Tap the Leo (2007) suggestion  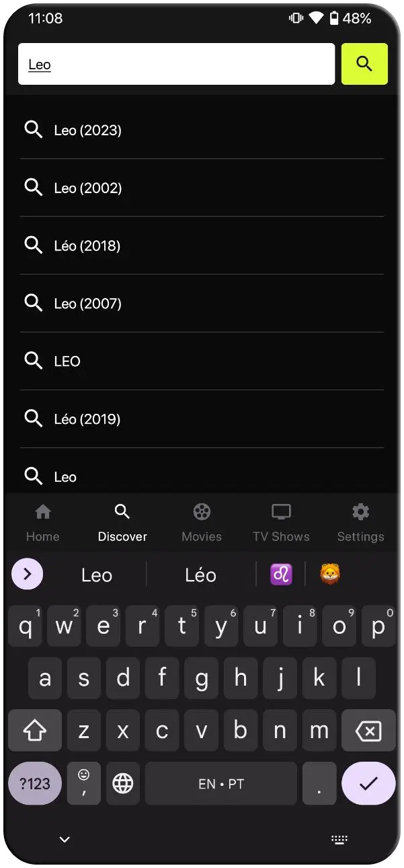click(87, 303)
